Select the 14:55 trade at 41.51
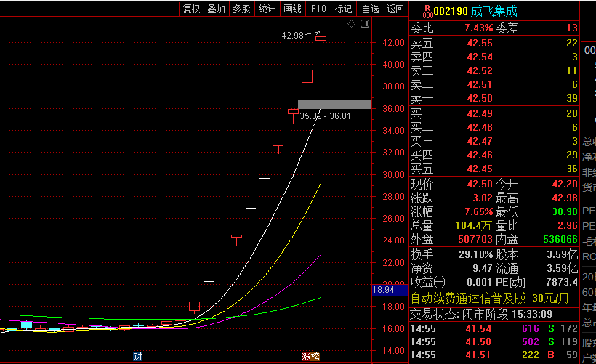The height and width of the screenshot is (364, 596). tap(494, 355)
